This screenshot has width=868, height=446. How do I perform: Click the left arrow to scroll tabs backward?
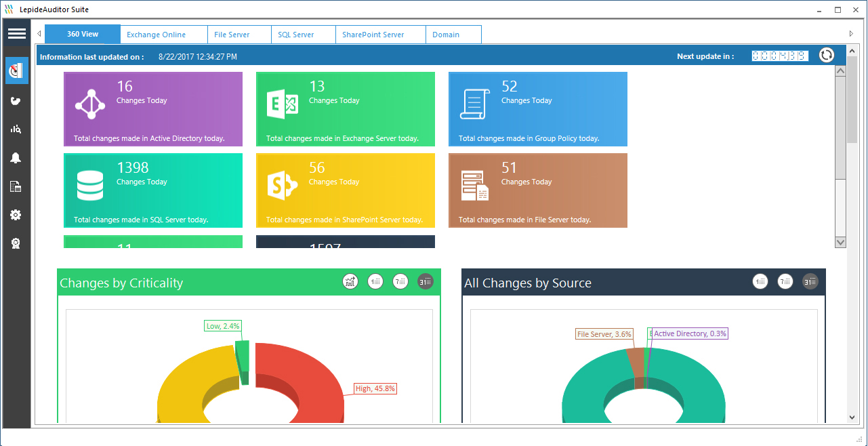(x=39, y=33)
